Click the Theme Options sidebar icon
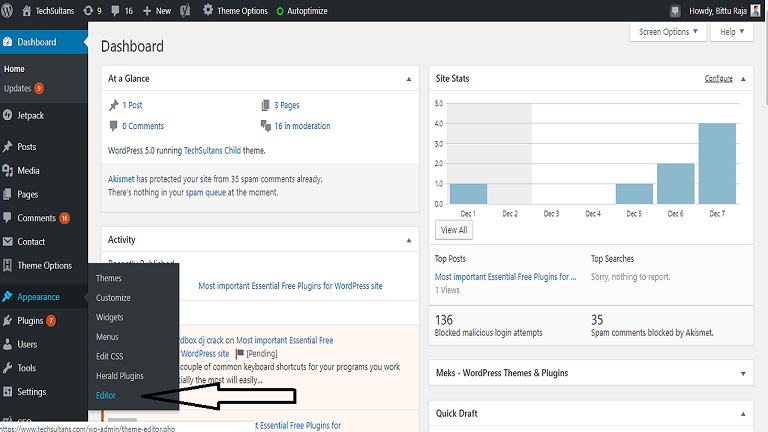Image resolution: width=768 pixels, height=432 pixels. tap(7, 265)
